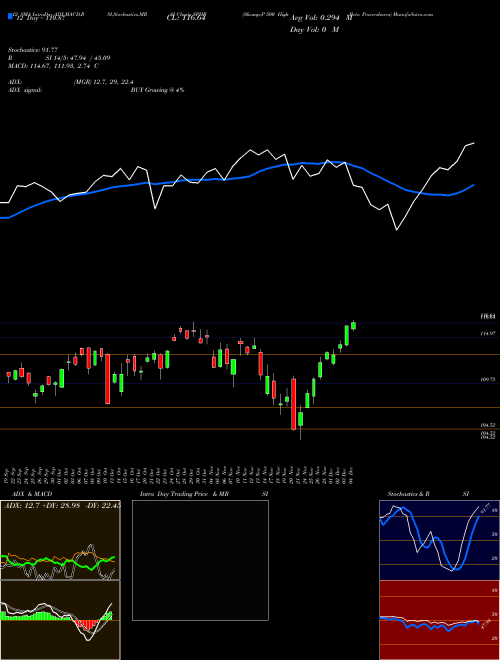This screenshot has width=500, height=660.
Task: Click the ADX signal: label
Action: tap(25, 90)
